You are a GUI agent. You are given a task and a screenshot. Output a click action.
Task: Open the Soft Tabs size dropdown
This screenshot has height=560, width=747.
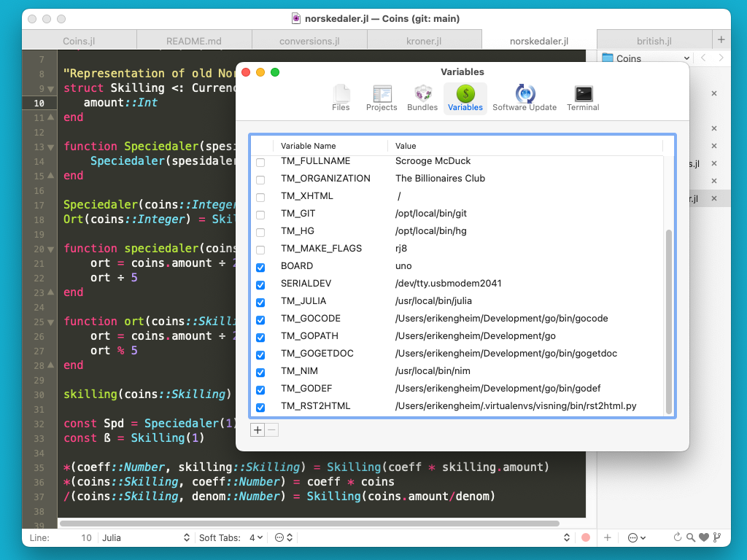[256, 537]
